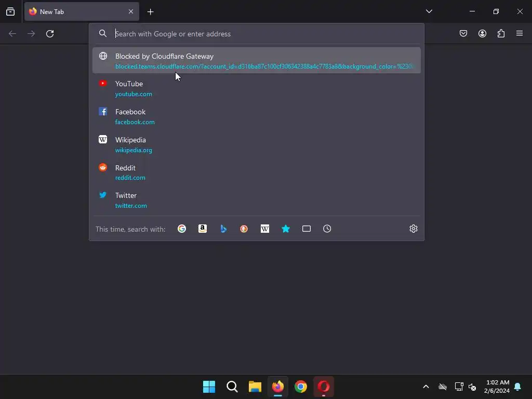Open the Facebook suggestion
Viewport: 532px width, 399px height.
(x=257, y=116)
